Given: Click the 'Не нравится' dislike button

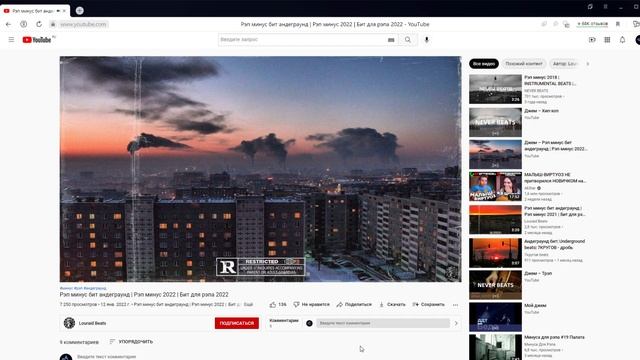Looking at the screenshot, I should (x=311, y=304).
